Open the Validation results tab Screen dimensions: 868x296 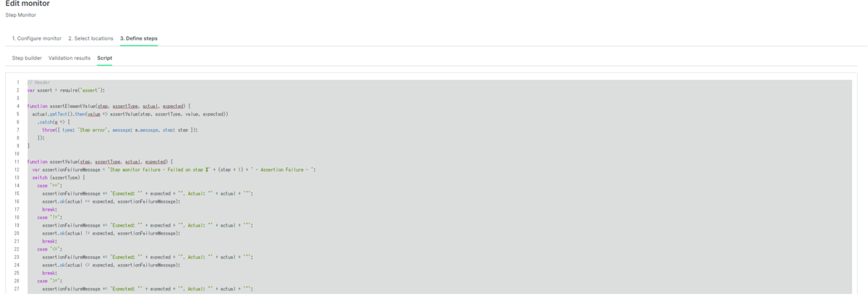click(x=69, y=58)
